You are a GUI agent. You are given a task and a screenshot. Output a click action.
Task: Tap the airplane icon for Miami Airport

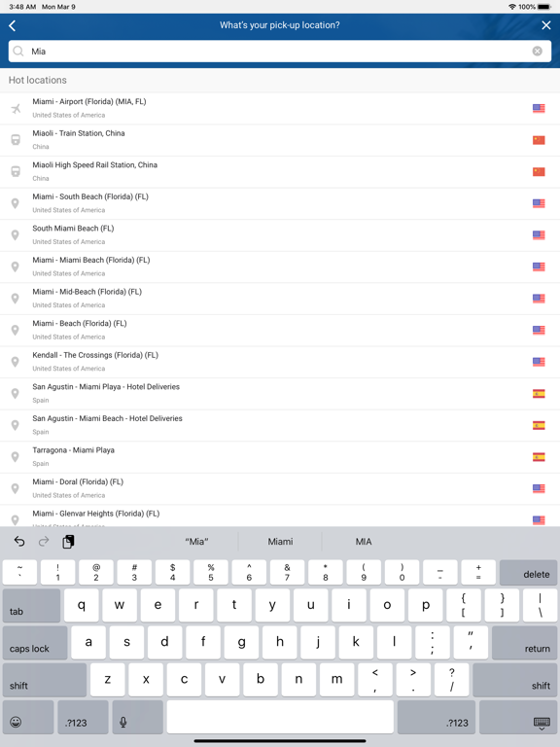click(16, 109)
